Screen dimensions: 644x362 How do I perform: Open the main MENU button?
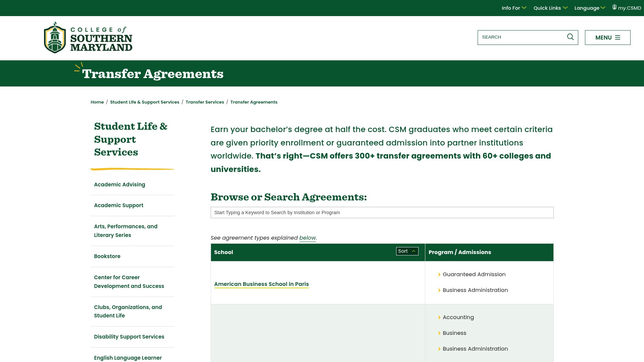pos(607,38)
